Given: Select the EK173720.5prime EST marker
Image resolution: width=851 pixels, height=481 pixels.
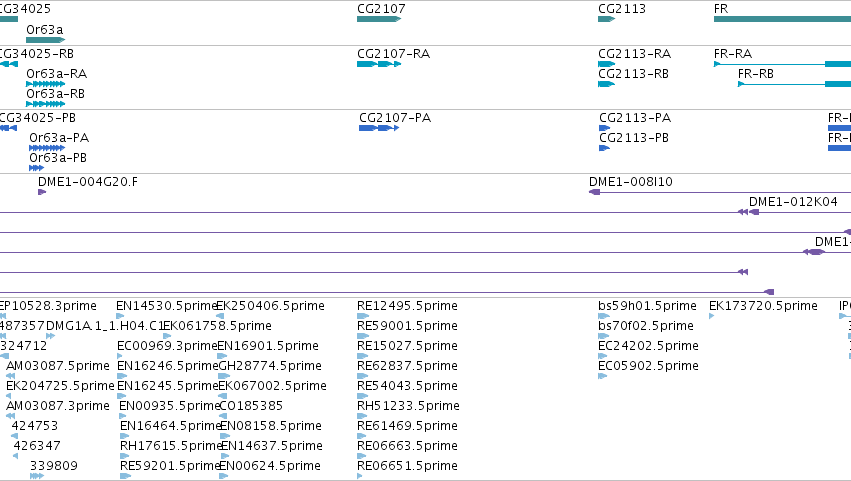Looking at the screenshot, I should [712, 316].
